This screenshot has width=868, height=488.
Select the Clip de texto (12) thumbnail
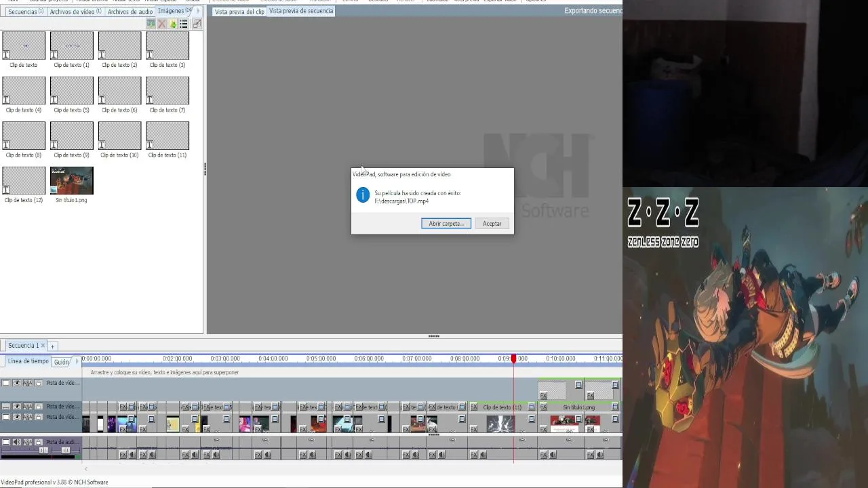point(24,180)
